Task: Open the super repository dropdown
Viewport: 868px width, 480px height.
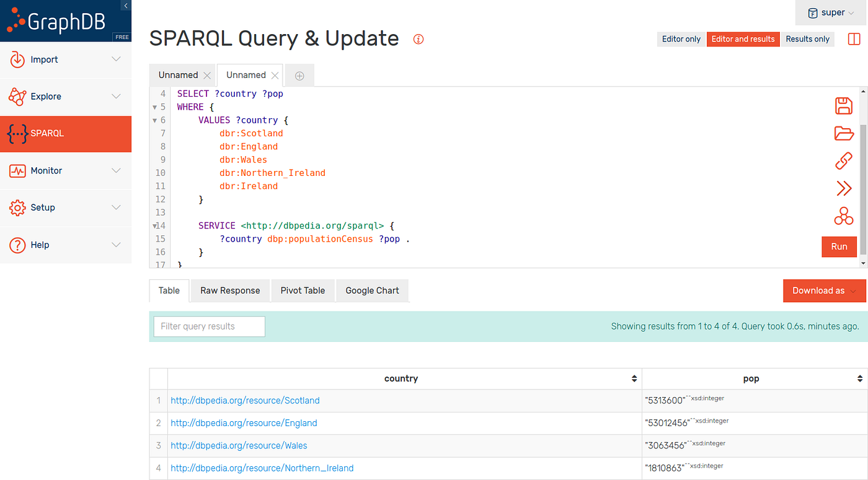Action: click(x=831, y=12)
